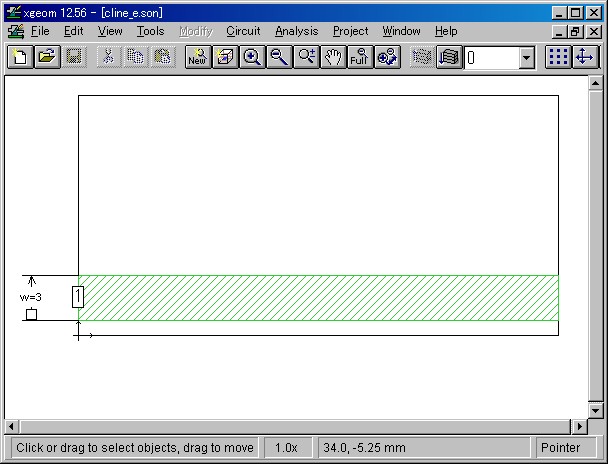The image size is (608, 464).
Task: Click the vertical scrollbar down arrow
Action: click(595, 411)
